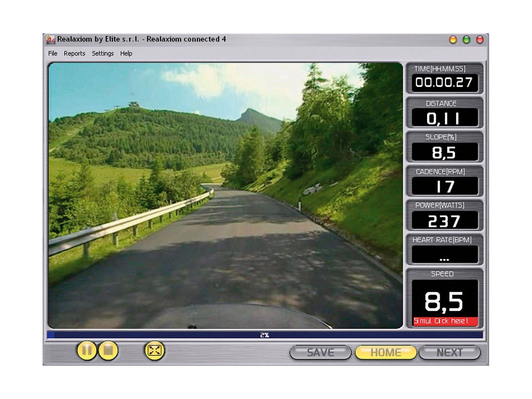
Task: Open the Reports menu
Action: 75,54
